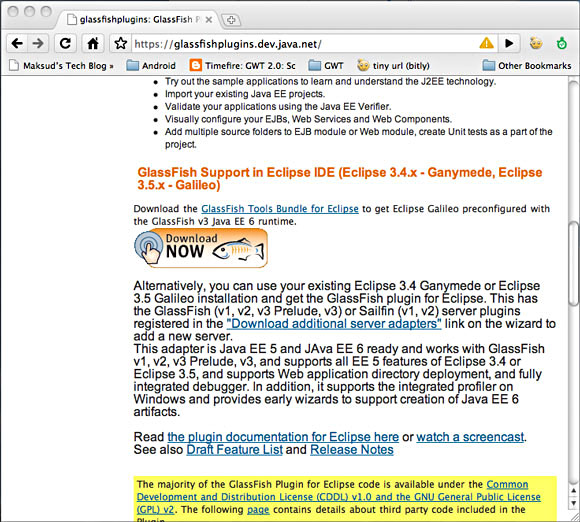This screenshot has width=580, height=522.
Task: Follow the watch a screencast link
Action: tap(470, 437)
